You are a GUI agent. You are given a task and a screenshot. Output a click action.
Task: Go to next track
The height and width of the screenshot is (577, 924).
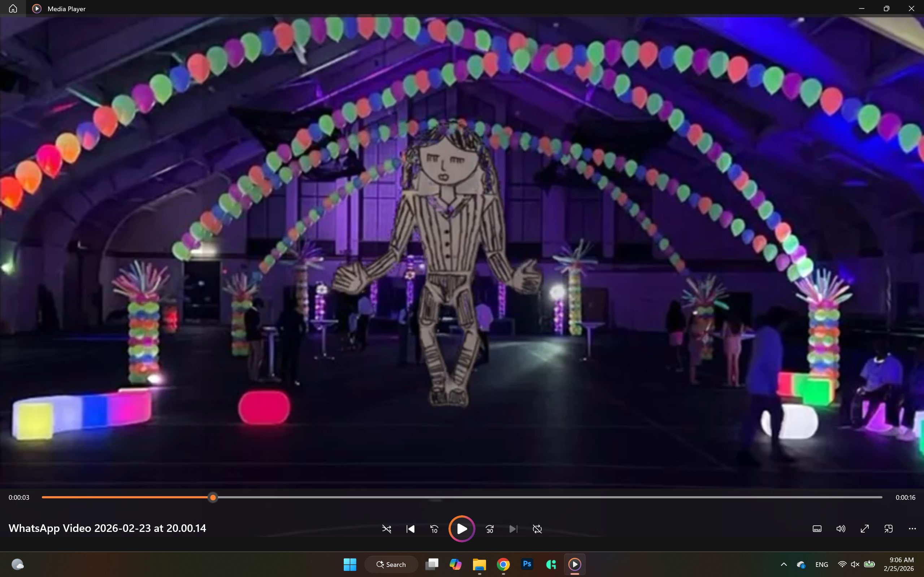coord(513,529)
